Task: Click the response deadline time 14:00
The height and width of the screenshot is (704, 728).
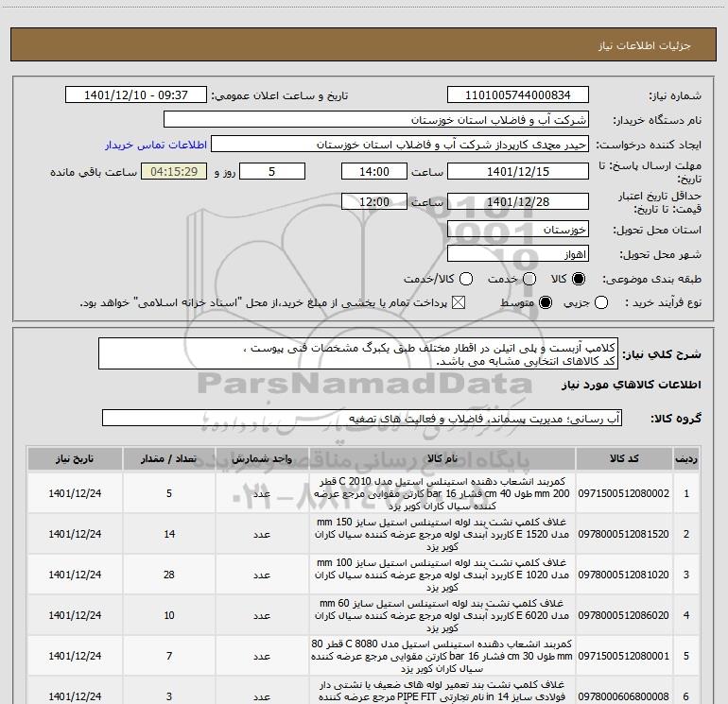Action: point(374,171)
